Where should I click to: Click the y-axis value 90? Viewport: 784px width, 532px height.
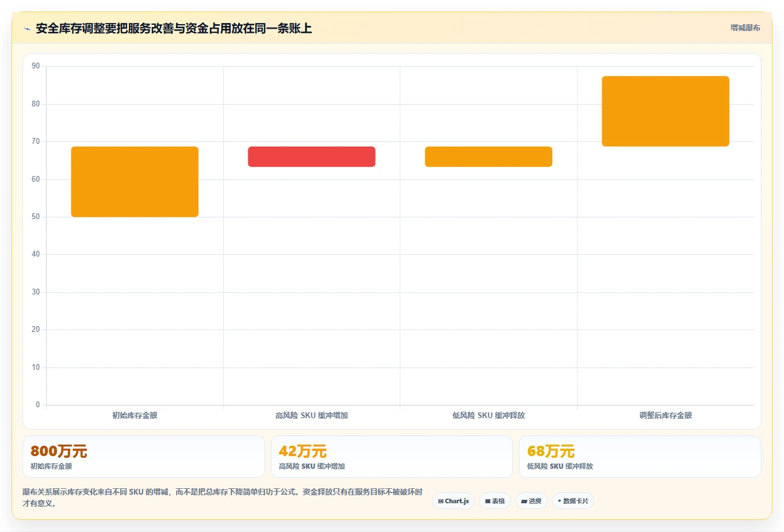click(36, 66)
